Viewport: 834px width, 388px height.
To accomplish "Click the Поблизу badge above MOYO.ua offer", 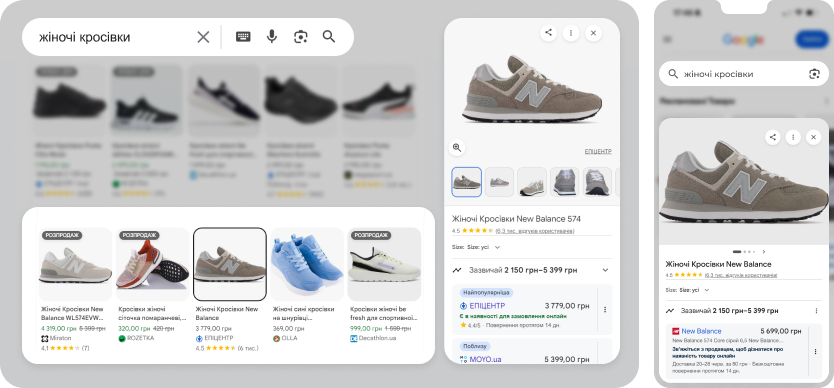I will (x=475, y=346).
